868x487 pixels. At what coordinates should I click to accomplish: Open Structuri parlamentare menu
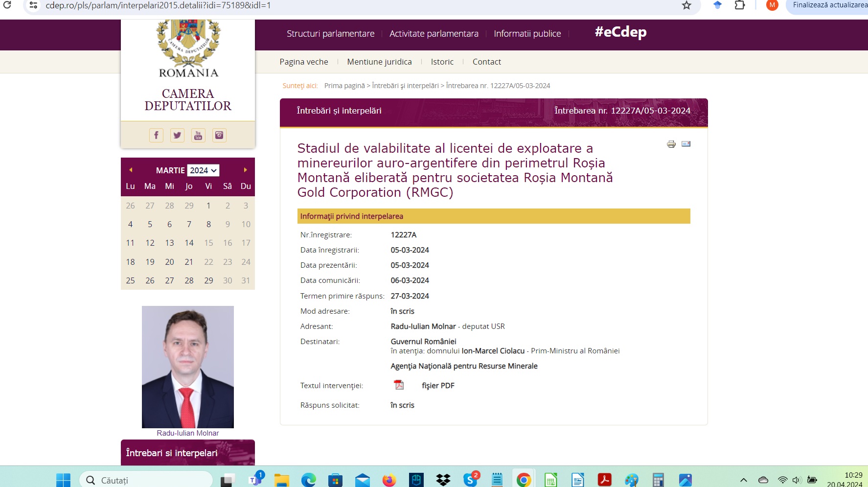(330, 34)
